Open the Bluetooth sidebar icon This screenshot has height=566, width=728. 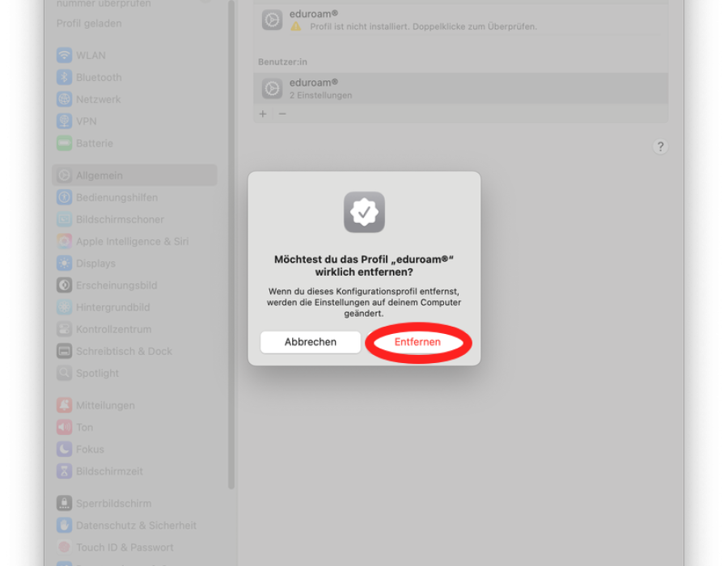(x=64, y=77)
